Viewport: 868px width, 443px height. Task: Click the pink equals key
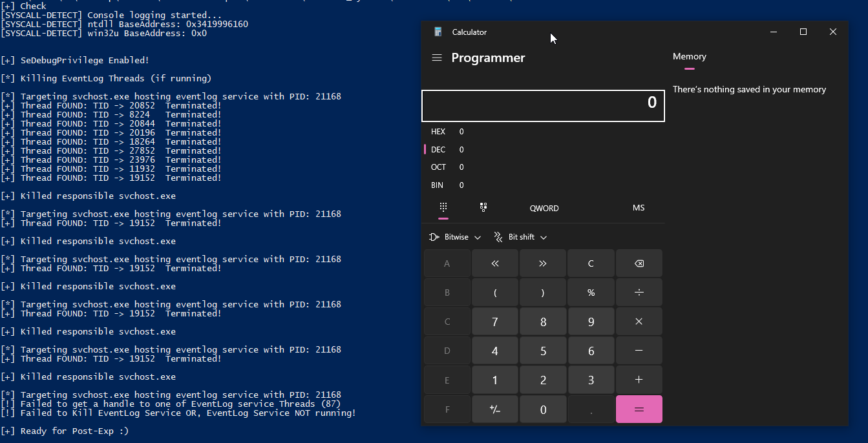639,409
